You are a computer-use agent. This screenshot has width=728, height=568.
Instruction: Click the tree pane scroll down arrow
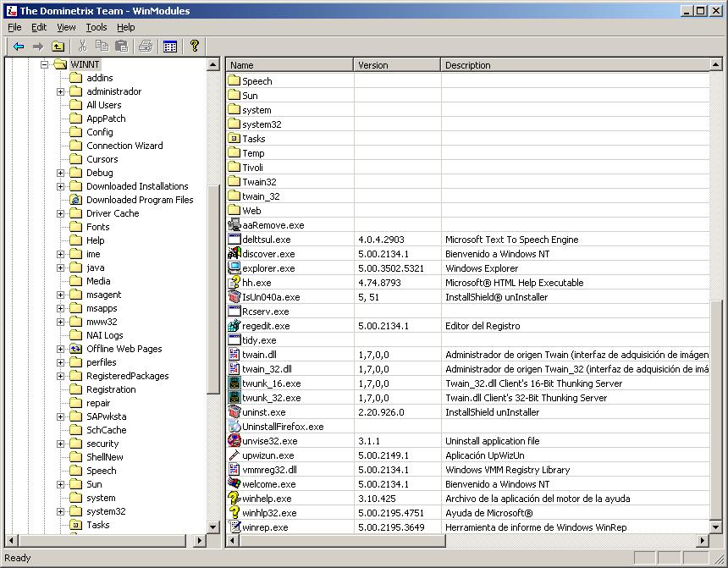tap(213, 527)
